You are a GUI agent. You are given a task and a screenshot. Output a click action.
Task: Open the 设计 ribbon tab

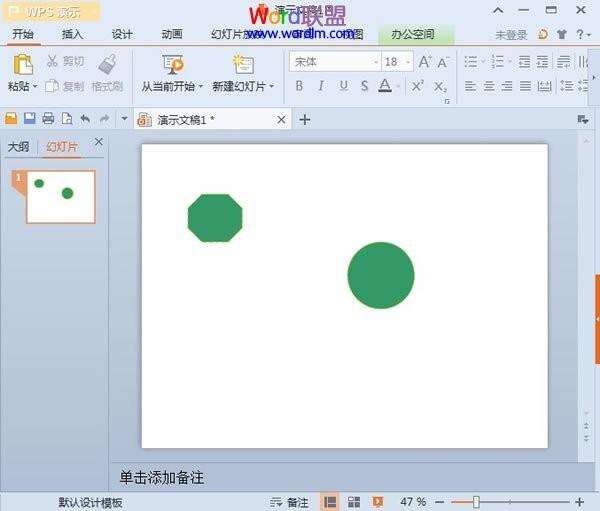point(122,34)
